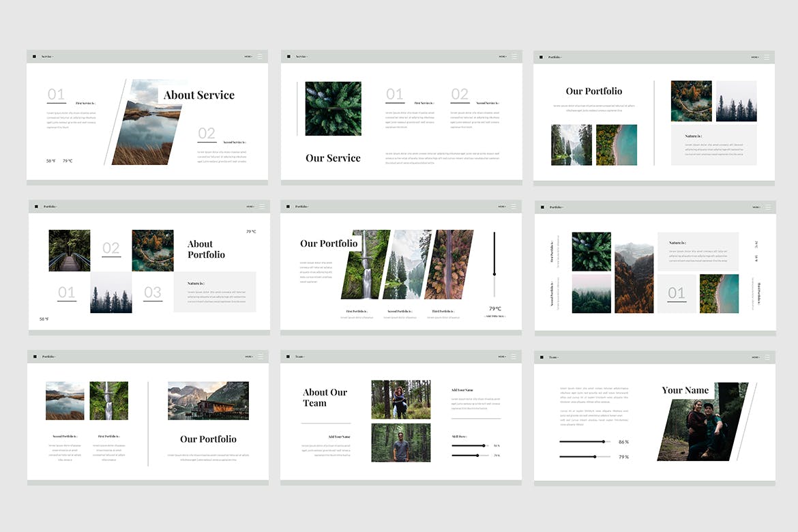This screenshot has width=798, height=532.
Task: Click the 86% skill slider on Your Name slide
Action: [x=583, y=442]
